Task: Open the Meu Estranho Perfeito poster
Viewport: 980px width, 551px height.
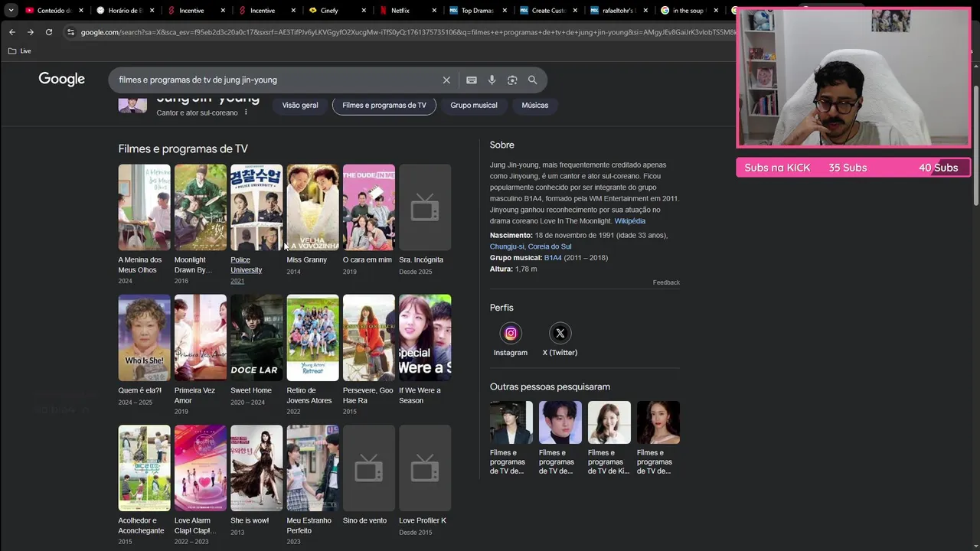Action: [312, 468]
